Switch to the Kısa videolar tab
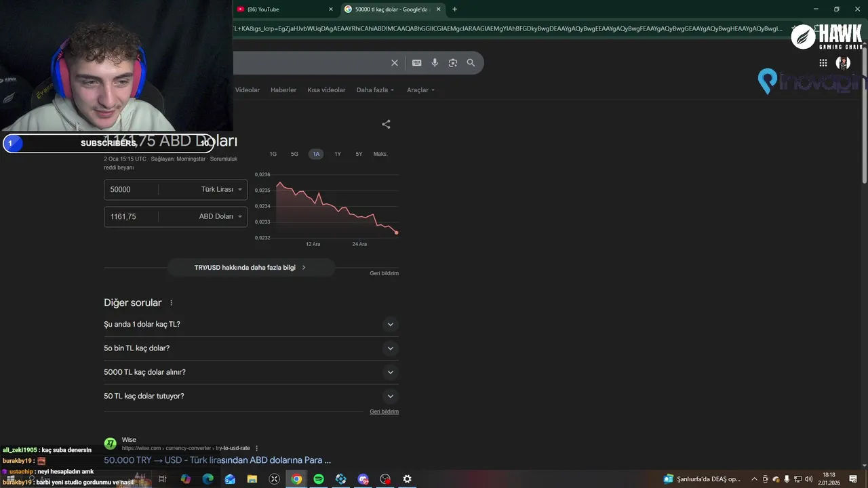Viewport: 868px width, 488px height. [x=326, y=90]
